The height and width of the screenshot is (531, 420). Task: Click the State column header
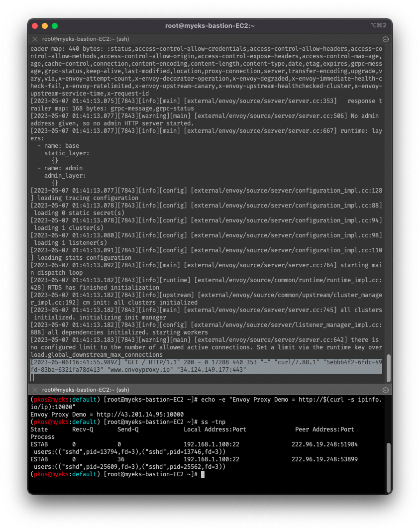click(x=39, y=429)
